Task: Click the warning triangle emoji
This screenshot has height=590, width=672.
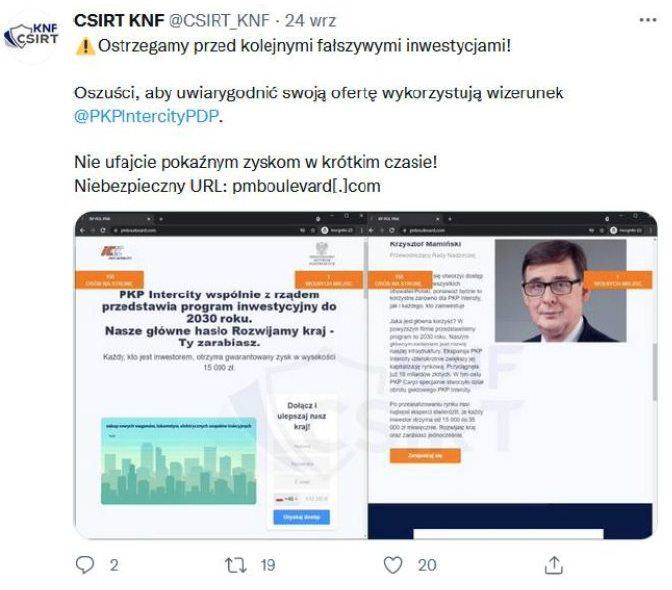Action: click(x=85, y=46)
